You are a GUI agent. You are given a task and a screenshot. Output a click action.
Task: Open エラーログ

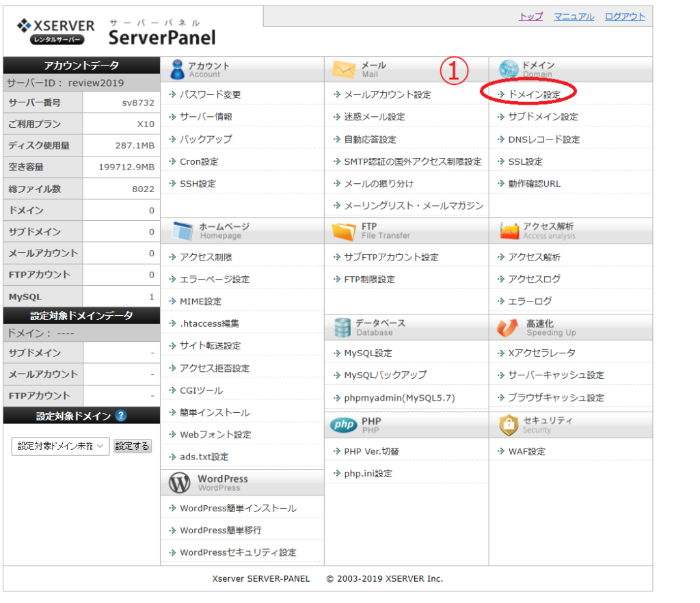click(x=530, y=301)
